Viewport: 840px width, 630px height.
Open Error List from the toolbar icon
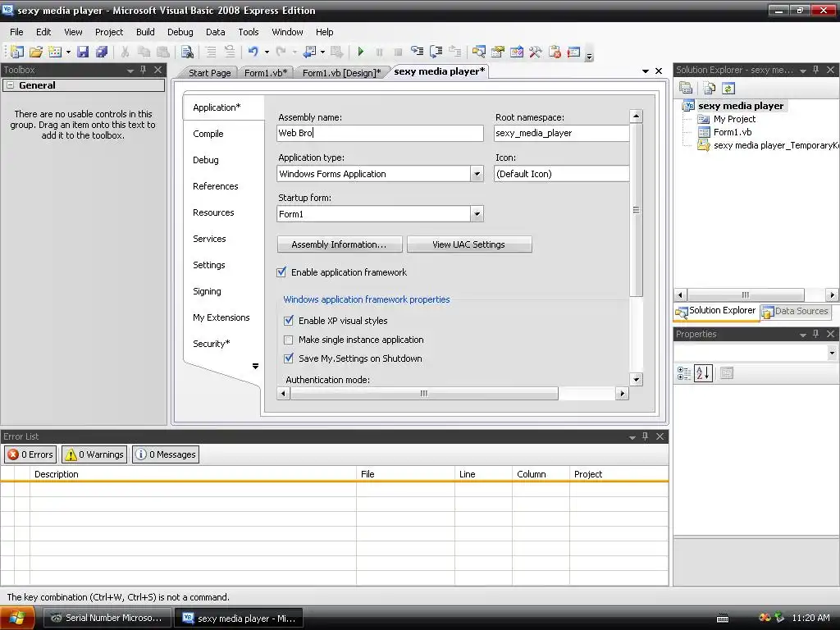[x=555, y=52]
